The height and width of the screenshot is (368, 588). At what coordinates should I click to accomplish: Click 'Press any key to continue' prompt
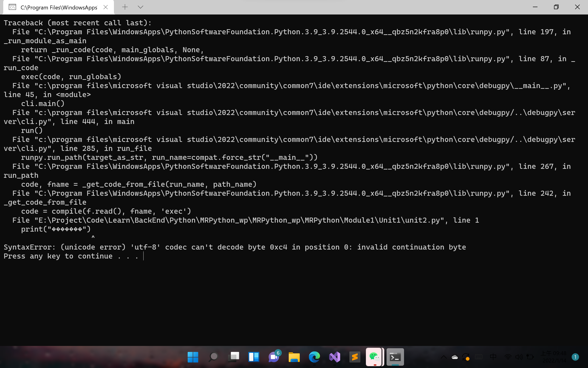click(x=71, y=256)
